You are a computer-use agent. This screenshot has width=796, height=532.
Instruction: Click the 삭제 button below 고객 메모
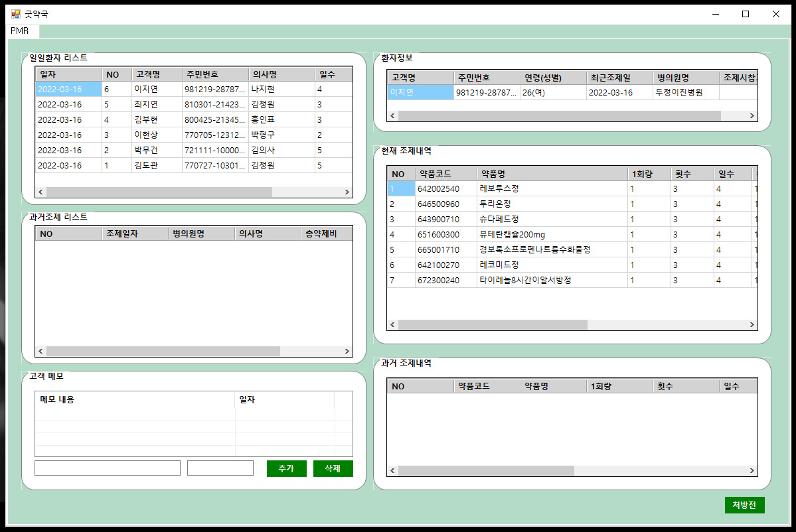[x=333, y=468]
